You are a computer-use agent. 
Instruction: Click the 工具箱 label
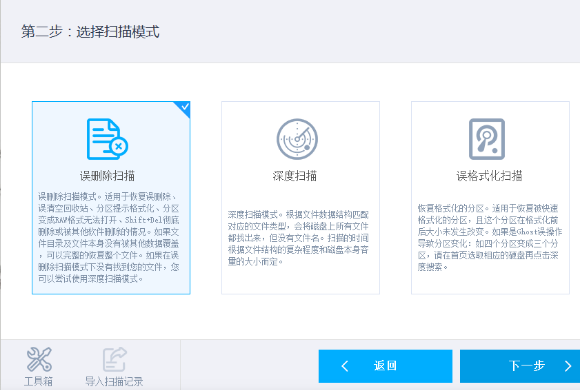click(38, 381)
